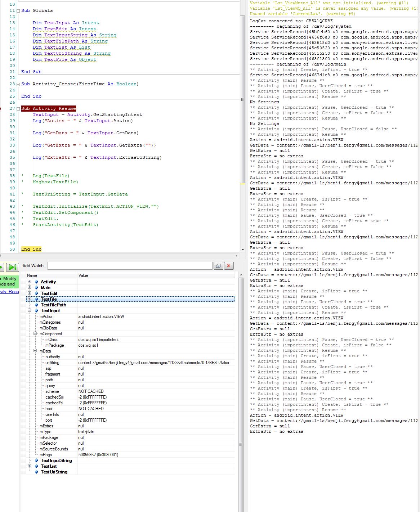Select the uriString row

click(x=130, y=363)
